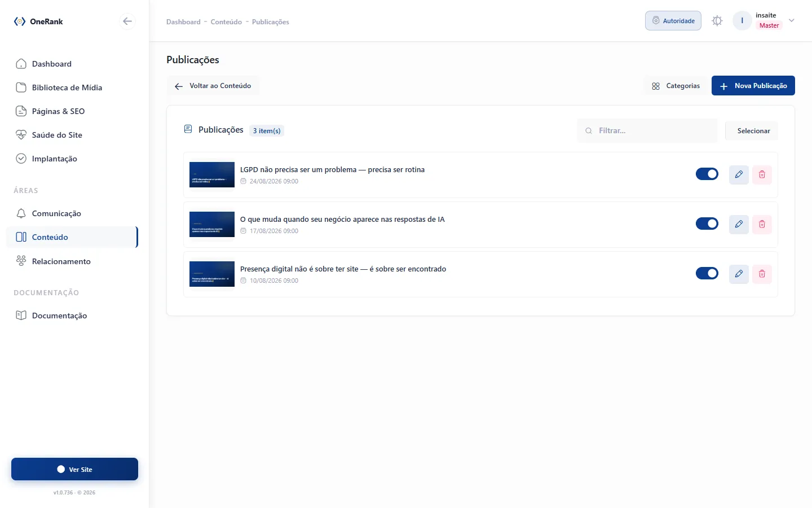Focus the Filtrar search field
This screenshot has width=812, height=508.
pyautogui.click(x=647, y=131)
